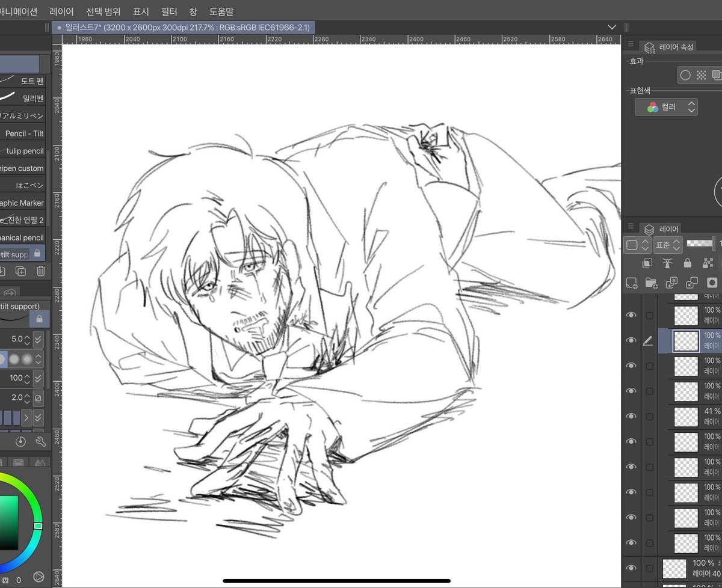Click the add sub tool icon
This screenshot has height=588, width=722.
pos(20,271)
